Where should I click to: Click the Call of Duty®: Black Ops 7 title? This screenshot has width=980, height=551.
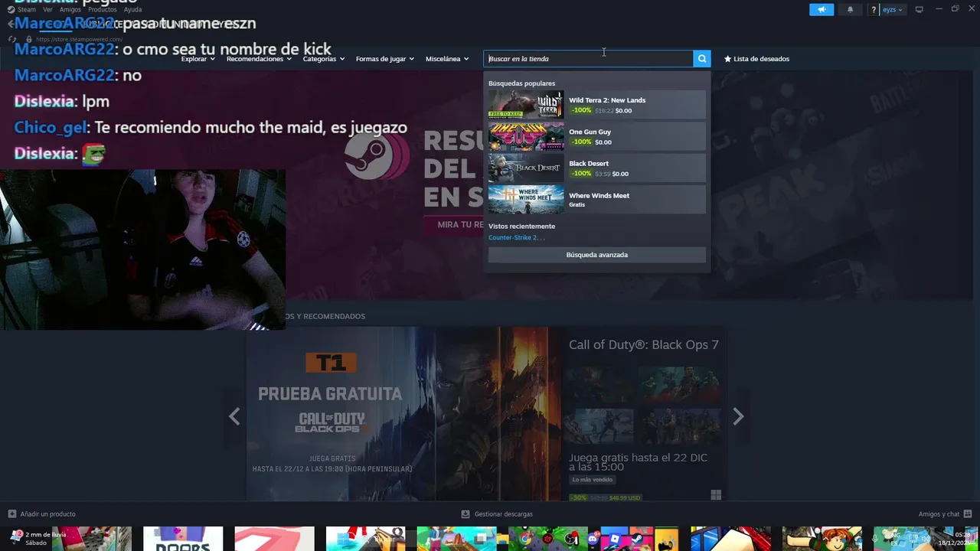(x=644, y=344)
